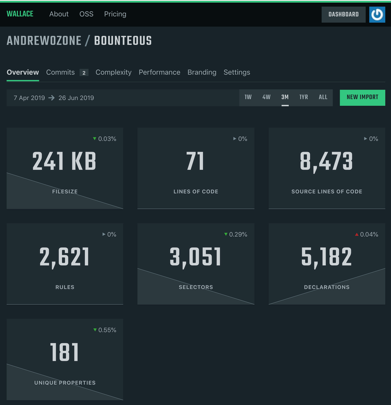The height and width of the screenshot is (405, 391).
Task: Click the Dashboard button
Action: [343, 14]
